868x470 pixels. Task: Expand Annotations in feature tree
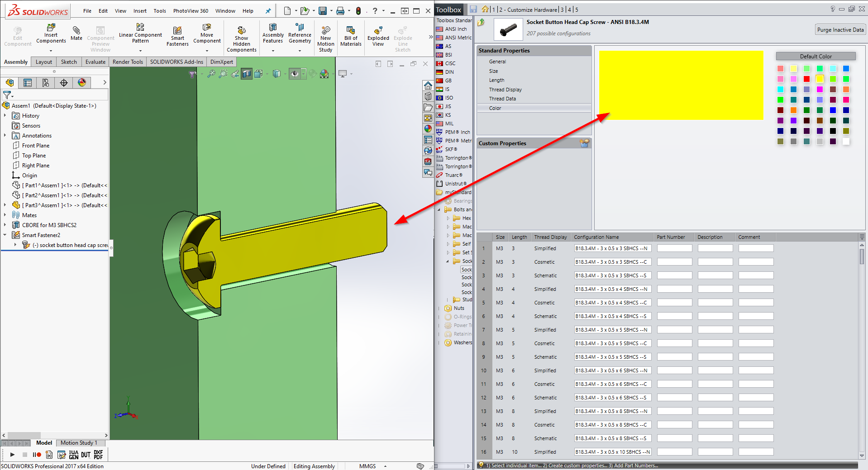coord(5,136)
